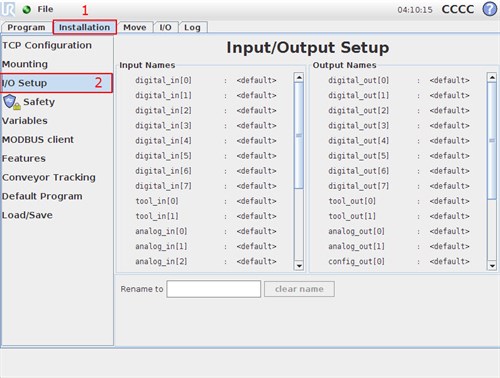
Task: Select digital_in[2] in Input Names
Action: (x=163, y=110)
